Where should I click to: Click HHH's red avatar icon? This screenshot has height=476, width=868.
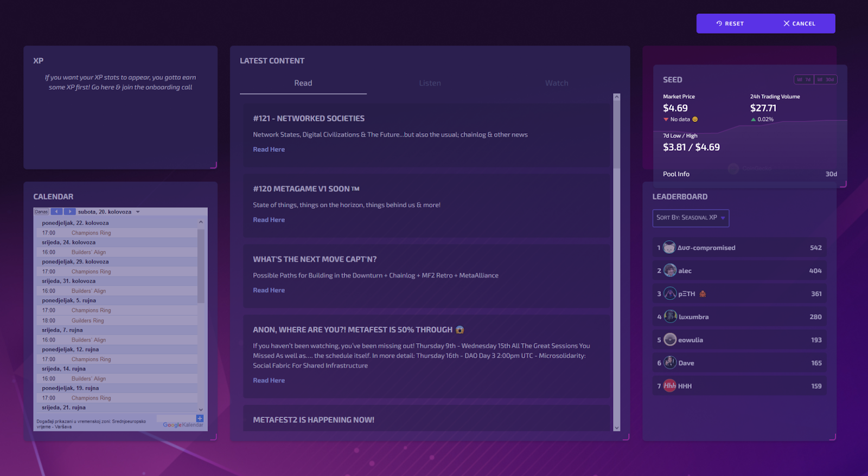pyautogui.click(x=670, y=385)
